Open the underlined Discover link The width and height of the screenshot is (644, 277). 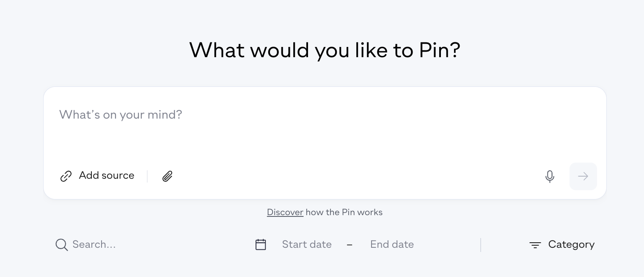285,212
